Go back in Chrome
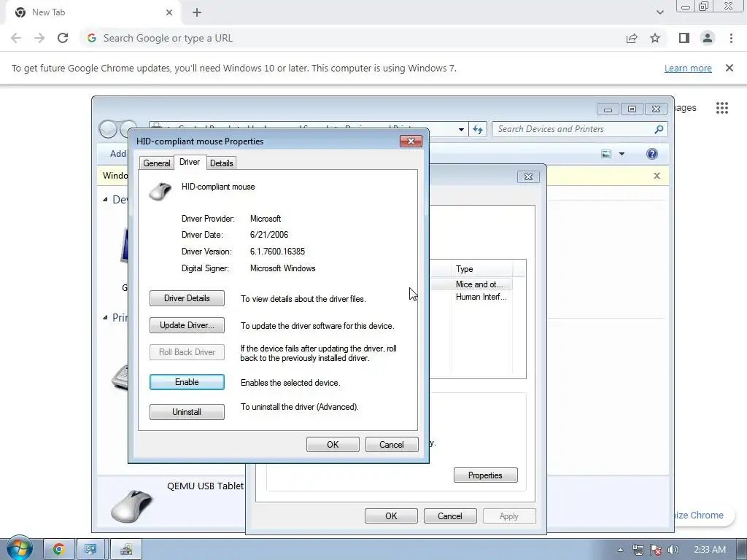747x560 pixels. click(x=16, y=38)
